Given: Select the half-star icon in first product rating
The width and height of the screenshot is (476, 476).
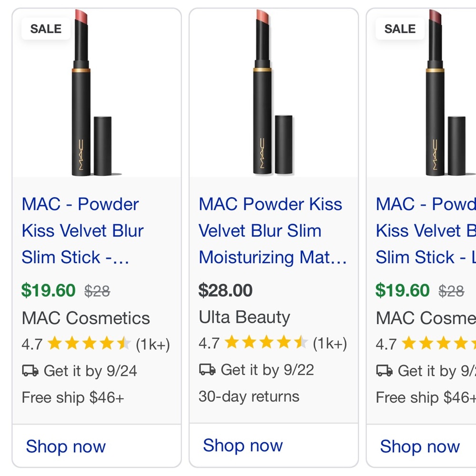Looking at the screenshot, I should coord(125,342).
